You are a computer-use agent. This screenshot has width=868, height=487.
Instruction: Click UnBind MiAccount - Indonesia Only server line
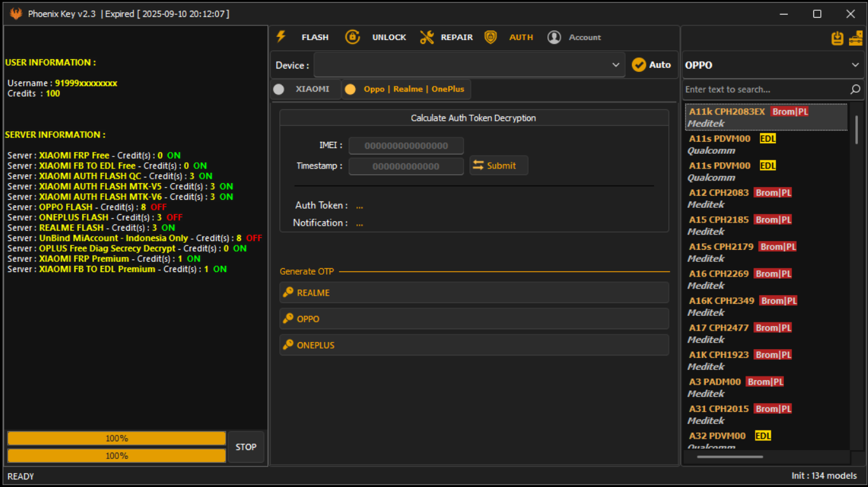click(135, 238)
